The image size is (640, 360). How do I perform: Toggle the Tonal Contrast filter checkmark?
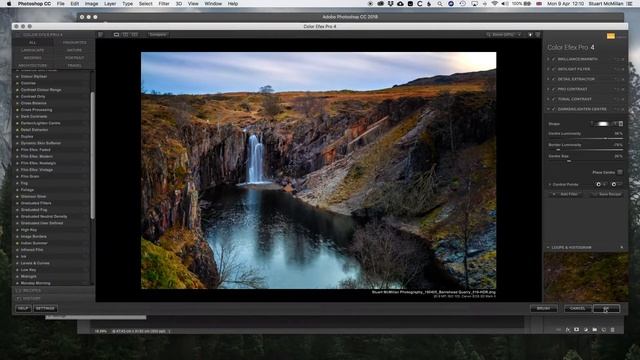pos(554,99)
